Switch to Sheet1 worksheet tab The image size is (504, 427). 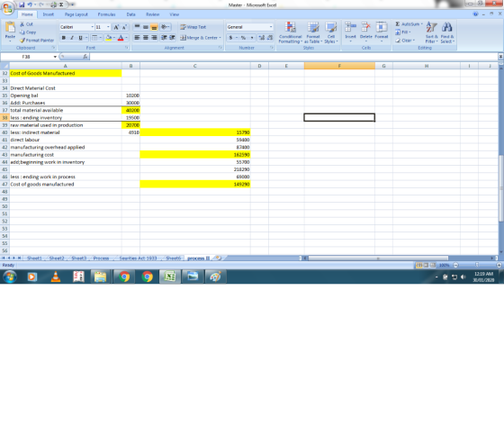point(34,258)
